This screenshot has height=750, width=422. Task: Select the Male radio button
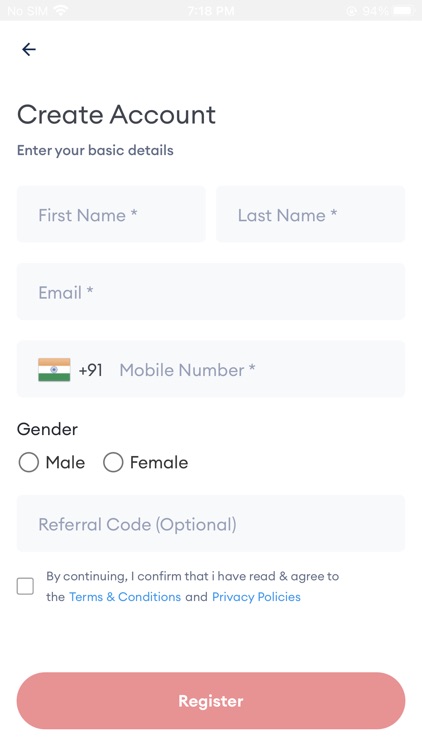point(29,463)
